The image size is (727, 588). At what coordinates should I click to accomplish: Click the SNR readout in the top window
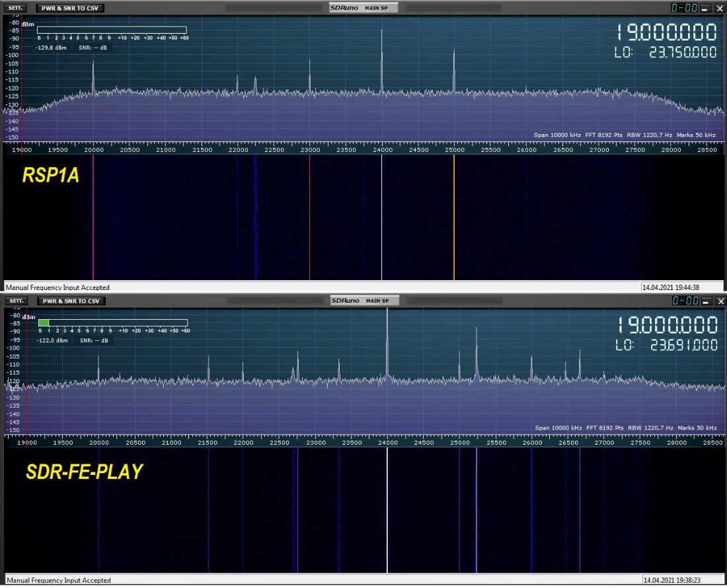tap(93, 48)
